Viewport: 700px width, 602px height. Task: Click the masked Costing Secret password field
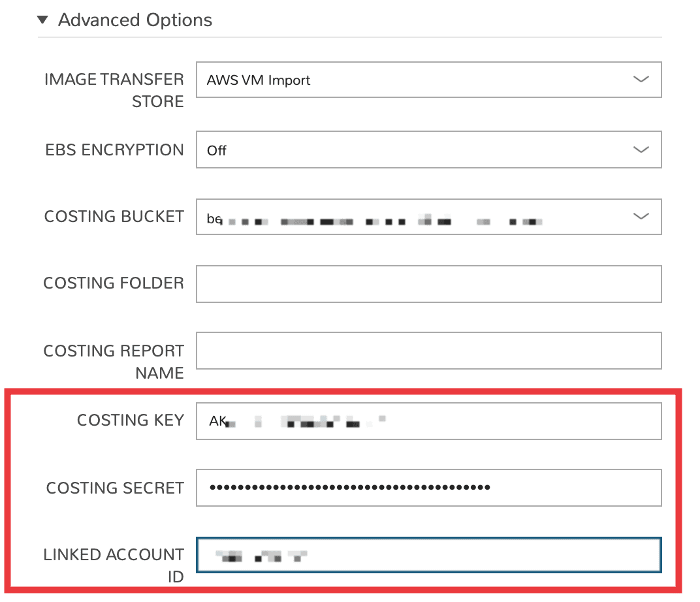pos(428,487)
